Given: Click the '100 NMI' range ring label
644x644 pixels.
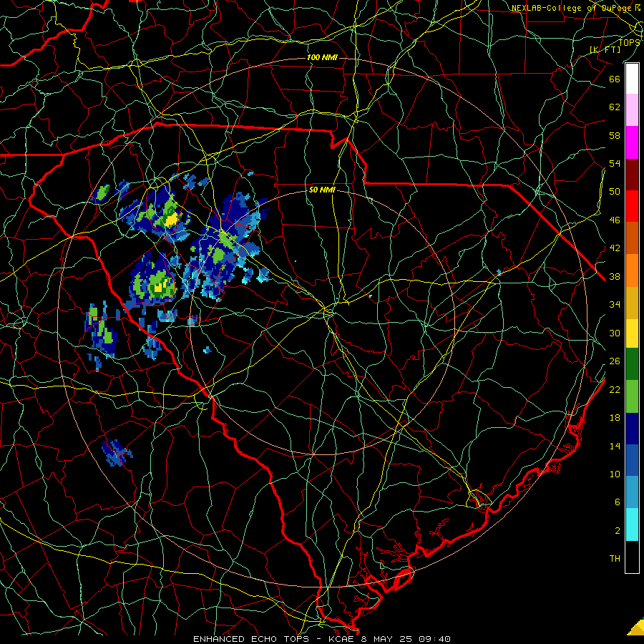Looking at the screenshot, I should [x=322, y=57].
